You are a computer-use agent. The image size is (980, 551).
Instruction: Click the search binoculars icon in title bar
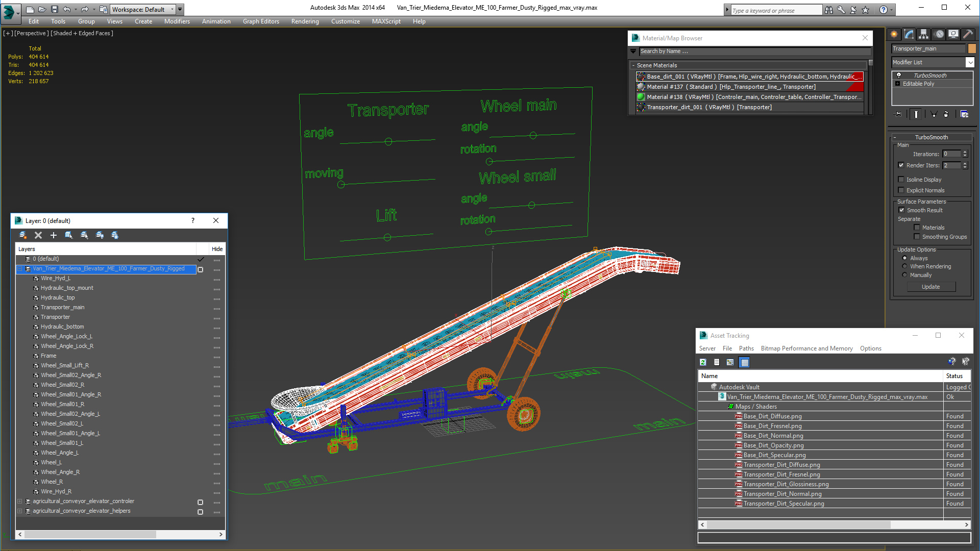click(828, 10)
